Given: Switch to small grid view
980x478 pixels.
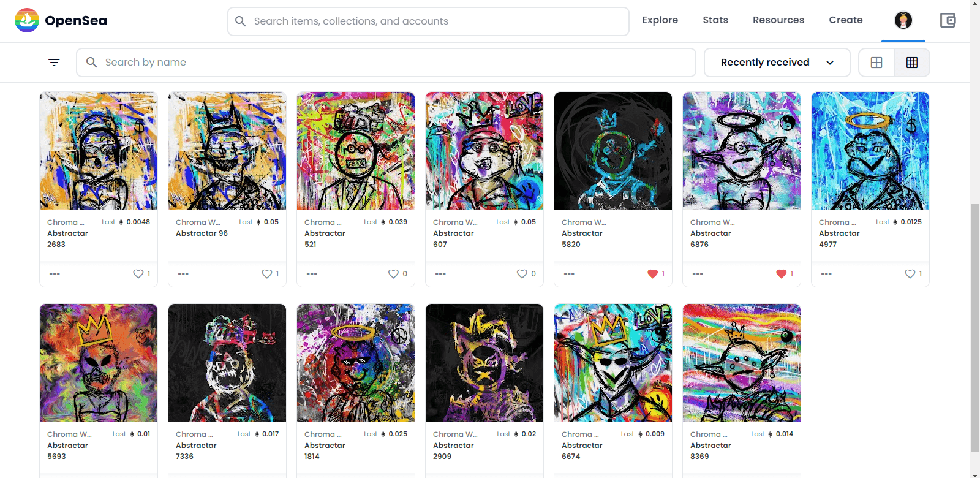Looking at the screenshot, I should click(x=912, y=63).
